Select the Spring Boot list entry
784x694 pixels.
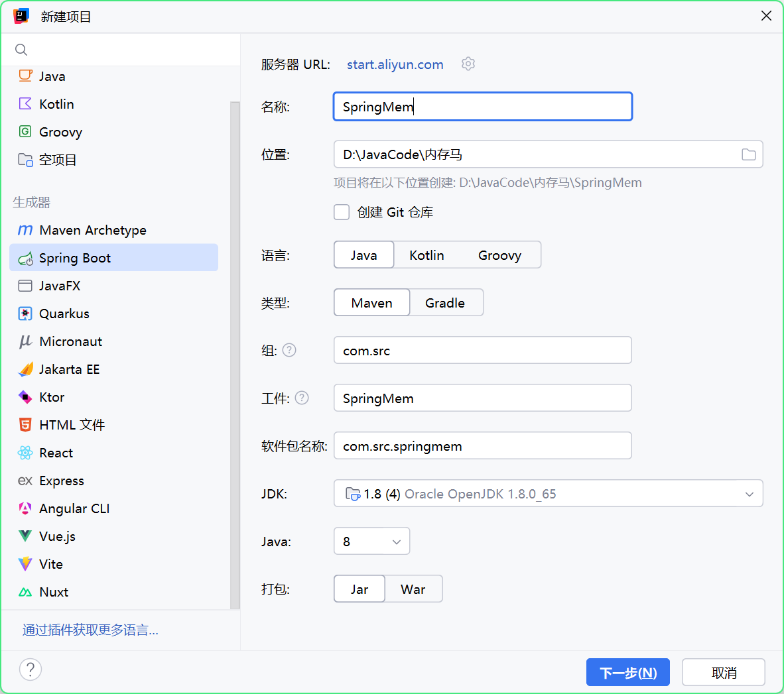pyautogui.click(x=113, y=258)
